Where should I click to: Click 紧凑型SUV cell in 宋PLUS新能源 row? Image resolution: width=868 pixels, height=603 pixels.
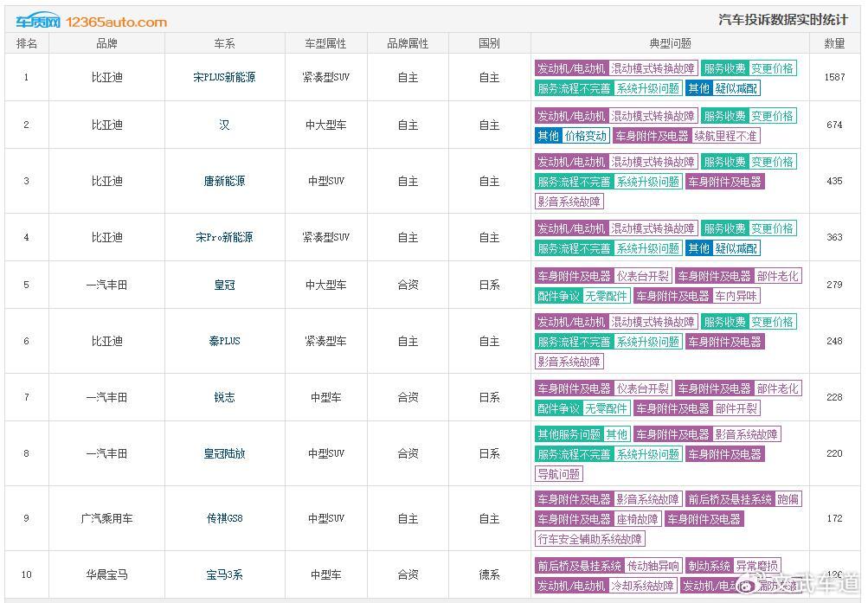click(x=326, y=77)
